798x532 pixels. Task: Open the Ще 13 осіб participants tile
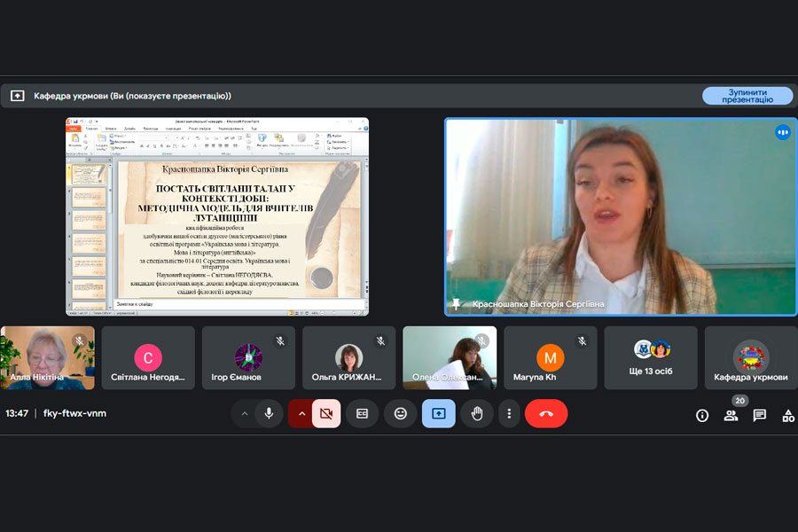click(x=651, y=358)
